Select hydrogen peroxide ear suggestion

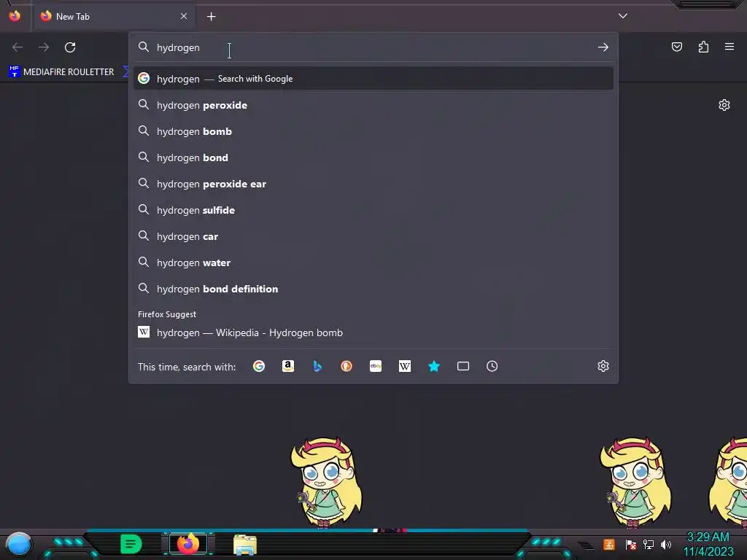[373, 183]
